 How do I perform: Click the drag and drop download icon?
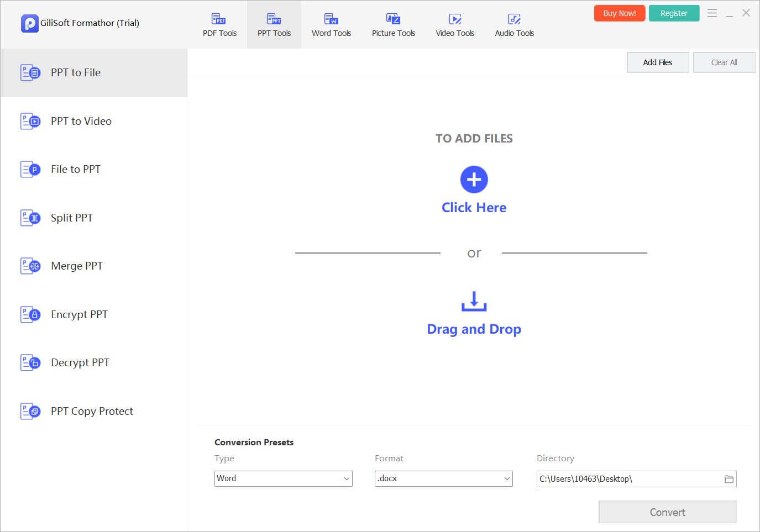coord(474,301)
